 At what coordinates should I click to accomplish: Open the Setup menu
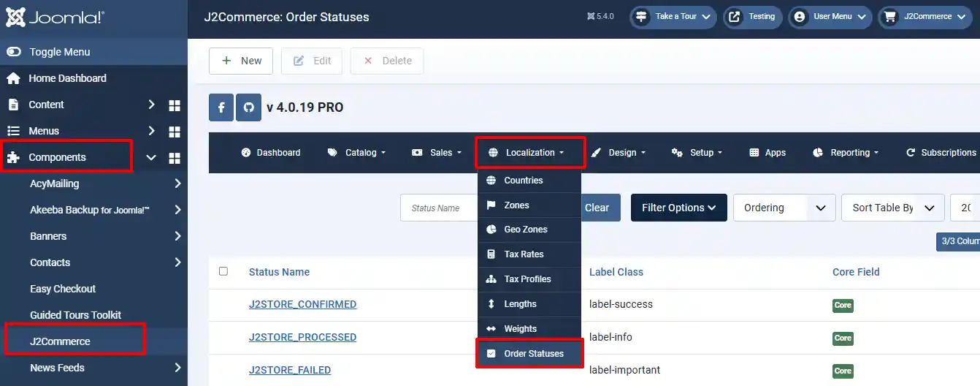697,153
